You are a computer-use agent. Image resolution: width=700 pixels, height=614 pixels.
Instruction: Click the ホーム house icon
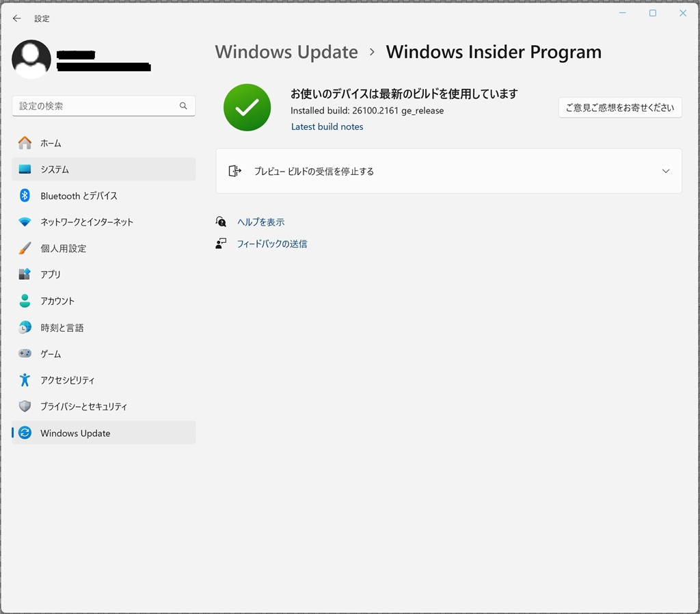(25, 143)
